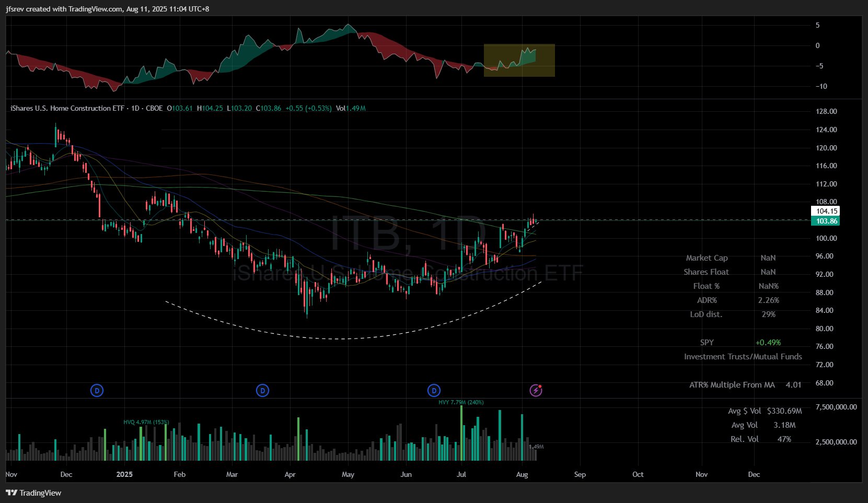
Task: Click the Rel. Vol value 47%
Action: pos(784,439)
